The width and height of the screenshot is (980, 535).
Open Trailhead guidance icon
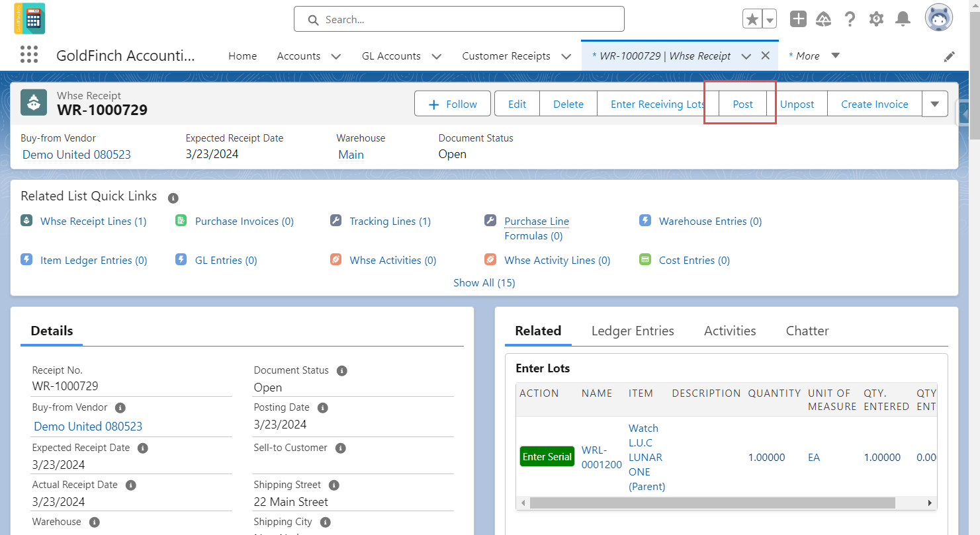click(824, 19)
